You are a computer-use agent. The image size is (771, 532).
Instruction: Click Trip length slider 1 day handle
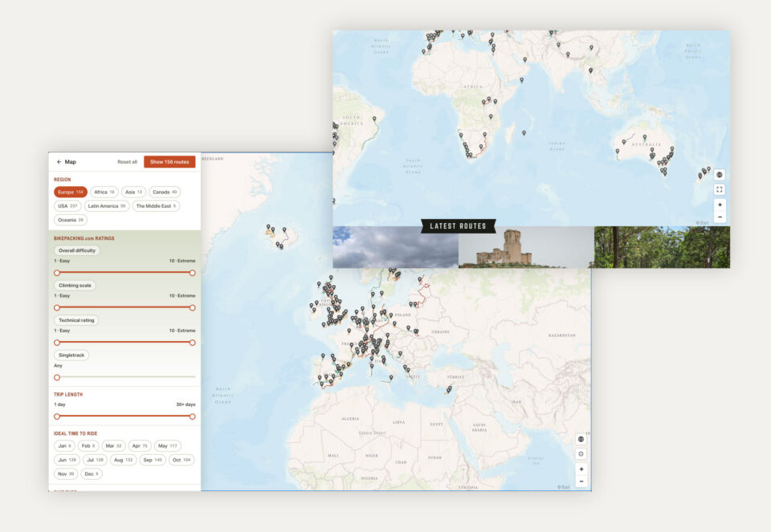click(57, 416)
